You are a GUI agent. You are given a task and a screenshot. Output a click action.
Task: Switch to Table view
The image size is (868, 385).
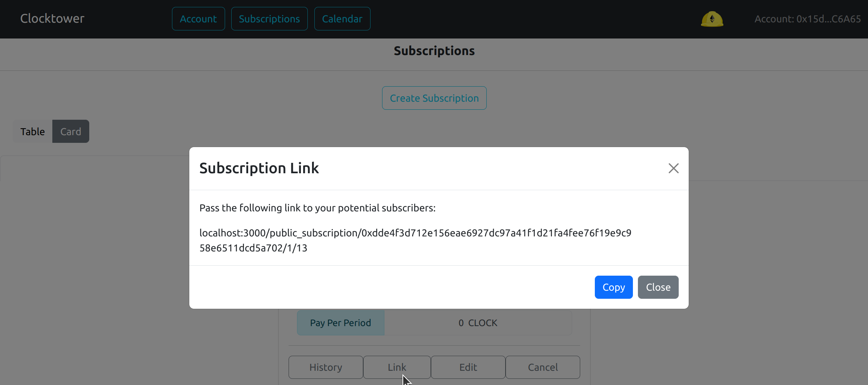tap(33, 132)
